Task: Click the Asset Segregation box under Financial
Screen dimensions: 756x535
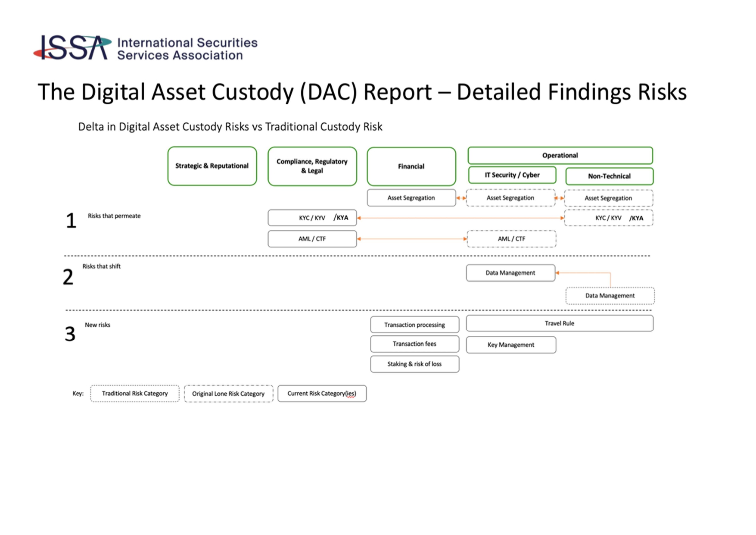Action: click(x=411, y=198)
